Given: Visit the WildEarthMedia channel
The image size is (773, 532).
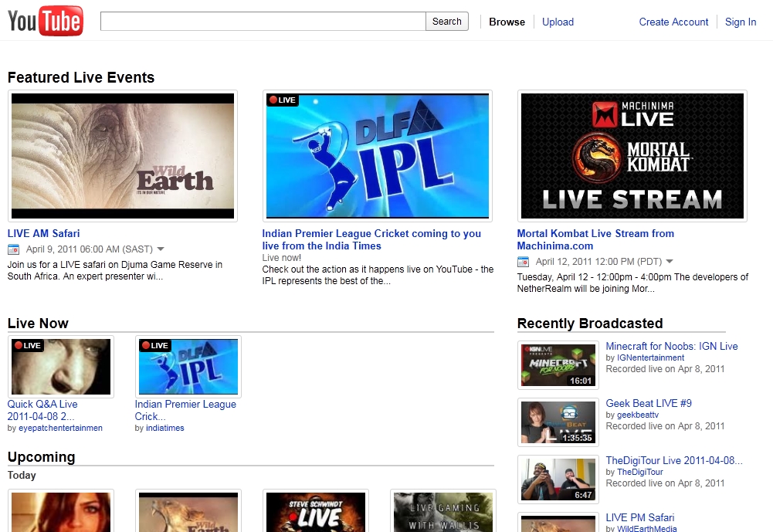Looking at the screenshot, I should 647,529.
